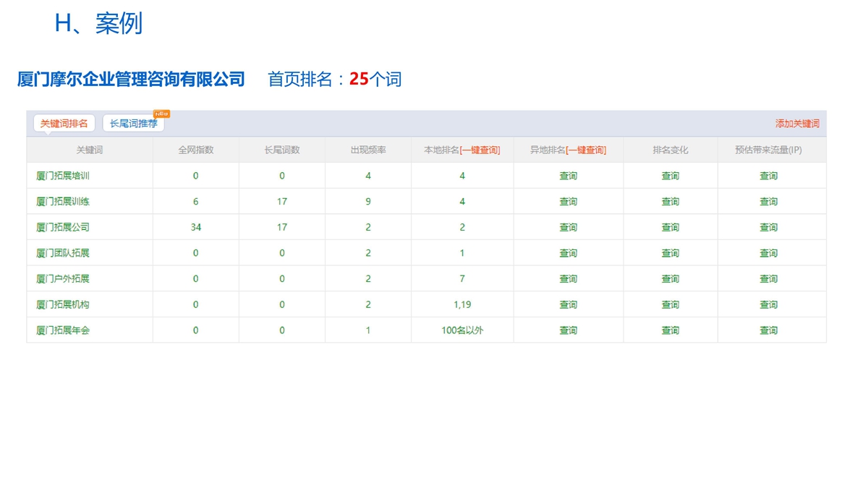This screenshot has height=488, width=868.
Task: Query 排名变化 for 厦门拓展训练
Action: [x=671, y=202]
